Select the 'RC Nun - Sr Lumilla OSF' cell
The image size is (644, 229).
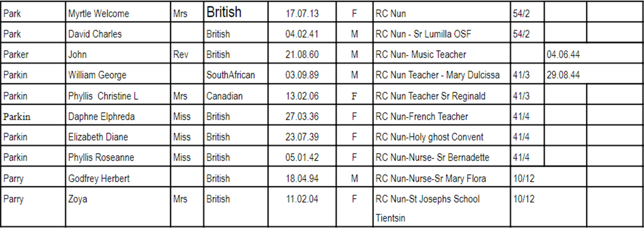point(442,32)
